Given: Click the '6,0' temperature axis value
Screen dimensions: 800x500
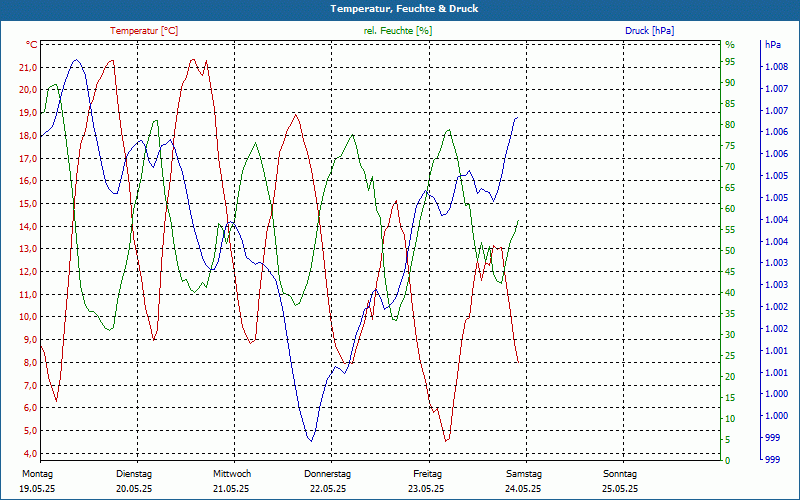Looking at the screenshot, I should 31,408.
